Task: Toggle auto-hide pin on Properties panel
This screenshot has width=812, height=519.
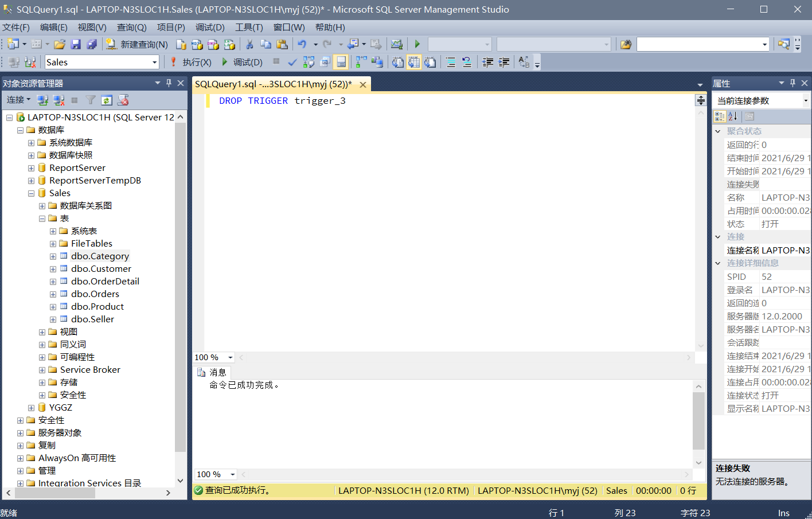Action: pyautogui.click(x=793, y=83)
